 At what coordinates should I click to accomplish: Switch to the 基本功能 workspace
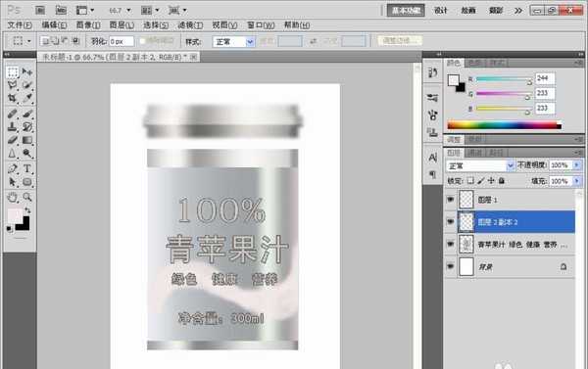[x=406, y=11]
